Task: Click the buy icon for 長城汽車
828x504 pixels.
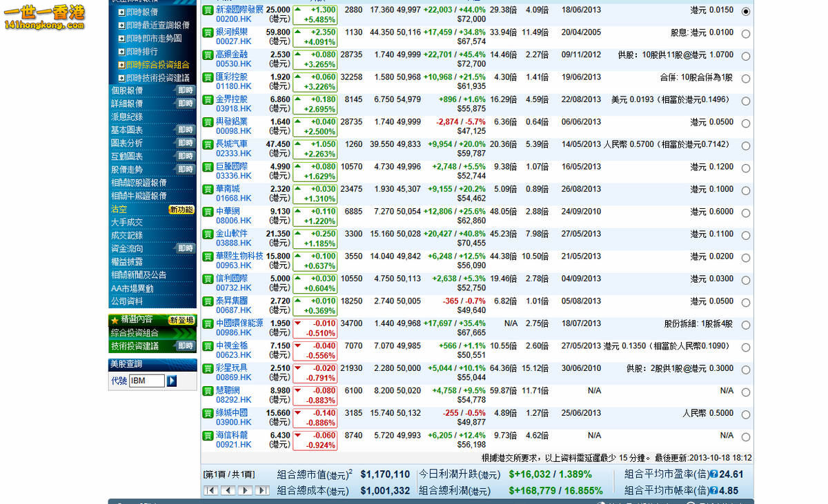Action: (208, 144)
